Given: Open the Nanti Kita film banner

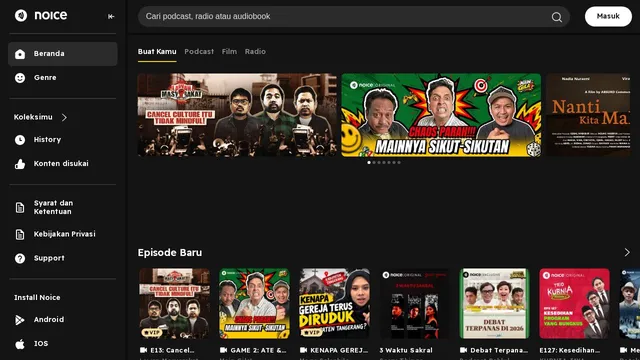Looking at the screenshot, I should (x=588, y=115).
